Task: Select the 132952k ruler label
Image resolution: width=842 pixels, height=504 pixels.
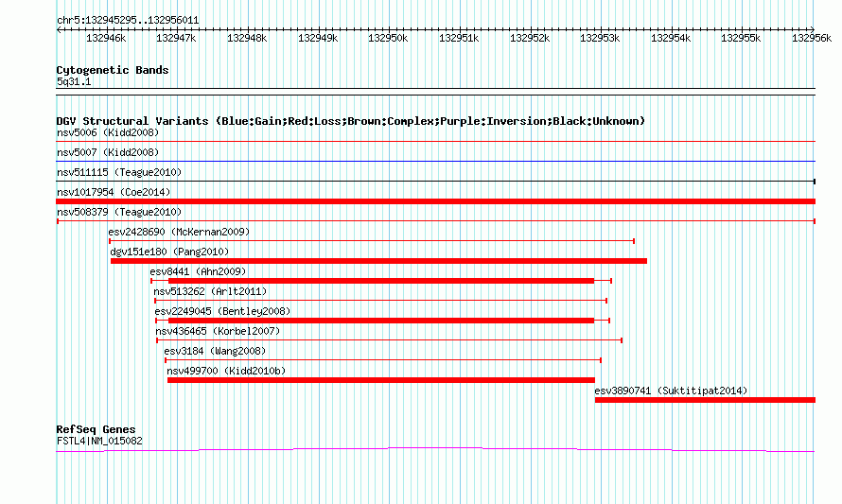Action: (530, 38)
